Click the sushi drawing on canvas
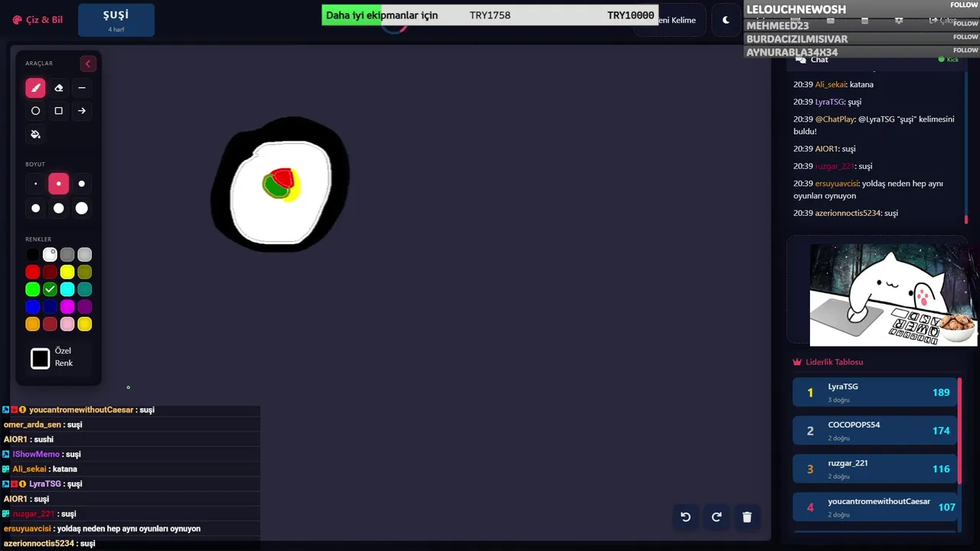Screen dimensions: 980x551 (x=281, y=184)
